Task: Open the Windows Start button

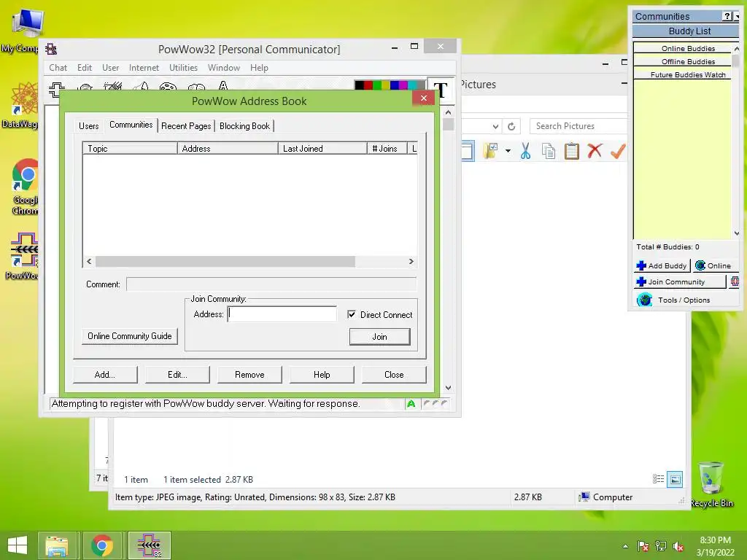Action: pyautogui.click(x=18, y=545)
